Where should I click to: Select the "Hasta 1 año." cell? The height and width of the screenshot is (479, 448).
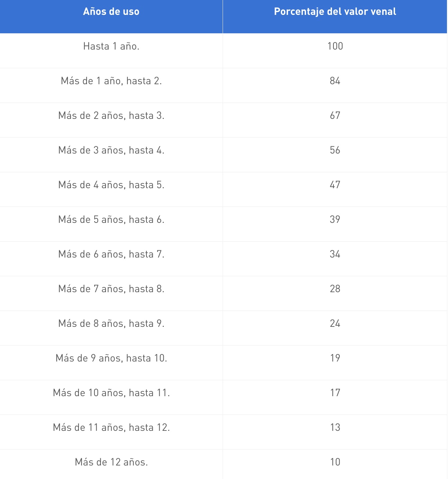tap(111, 46)
